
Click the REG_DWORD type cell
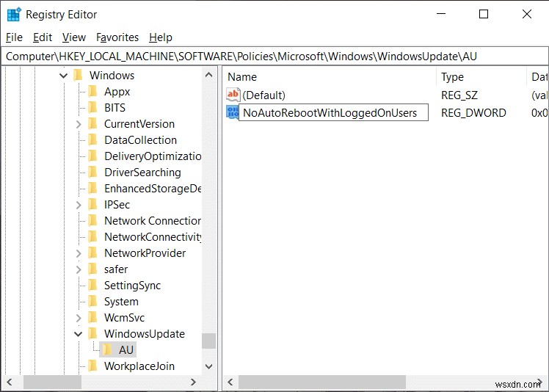[473, 113]
